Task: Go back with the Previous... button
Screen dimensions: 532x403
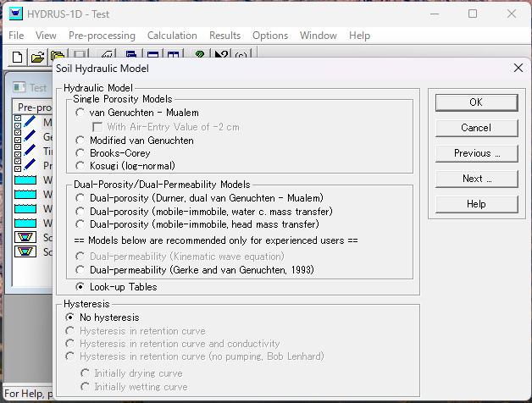Action: pyautogui.click(x=476, y=153)
